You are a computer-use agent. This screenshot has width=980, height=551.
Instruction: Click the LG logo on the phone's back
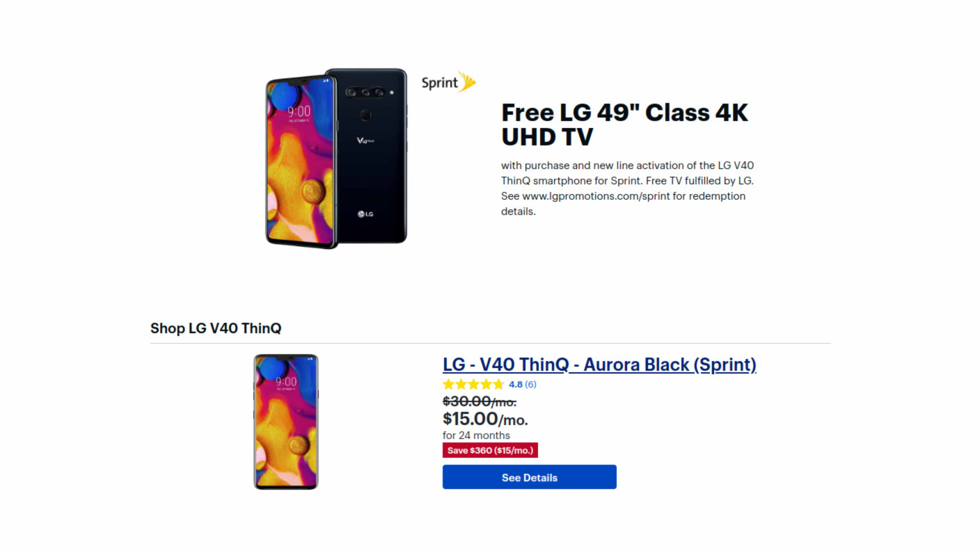click(365, 214)
